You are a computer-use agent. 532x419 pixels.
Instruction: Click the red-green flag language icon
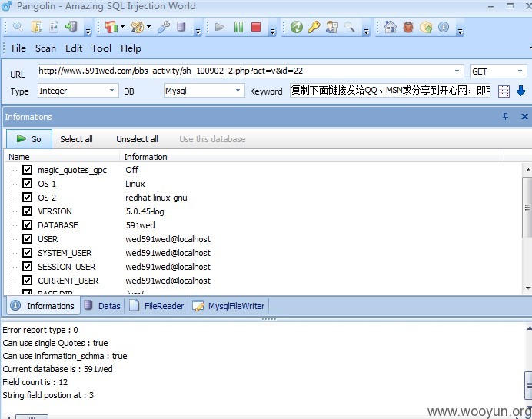coord(111,27)
